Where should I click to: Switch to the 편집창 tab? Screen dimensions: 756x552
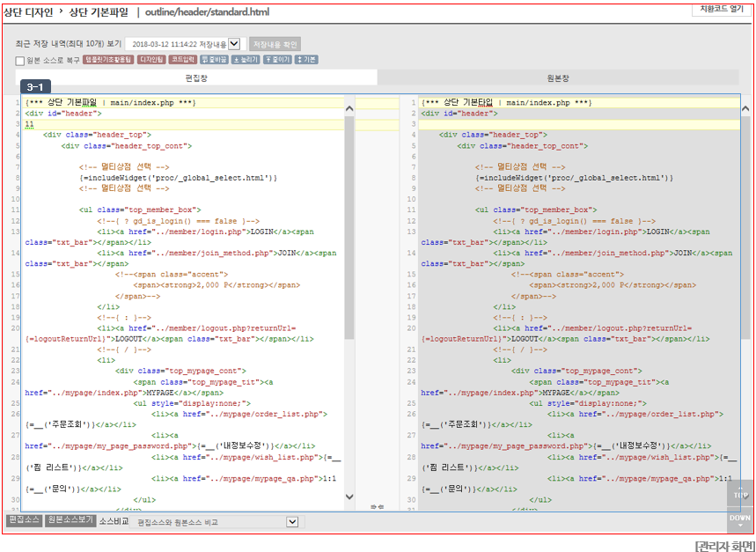(196, 77)
